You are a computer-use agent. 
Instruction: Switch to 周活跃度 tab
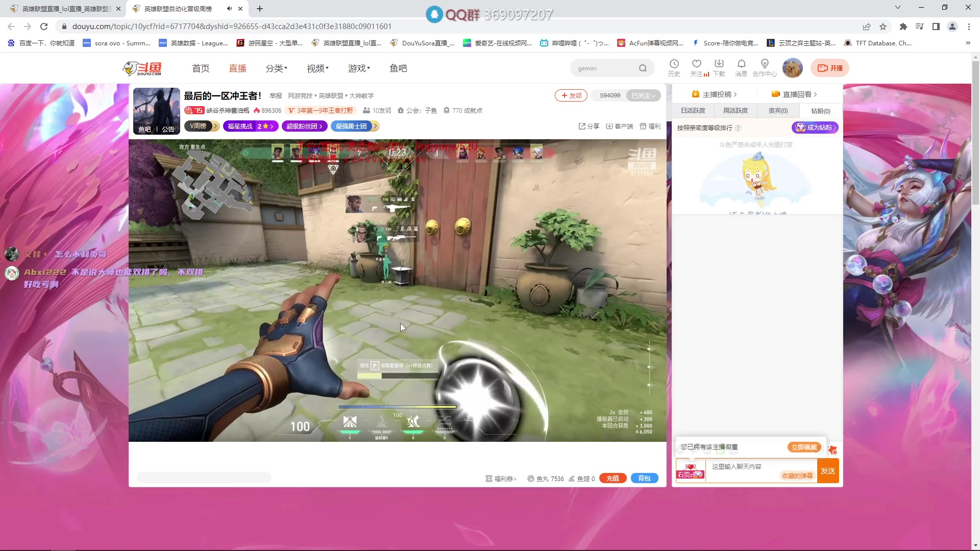coord(735,111)
